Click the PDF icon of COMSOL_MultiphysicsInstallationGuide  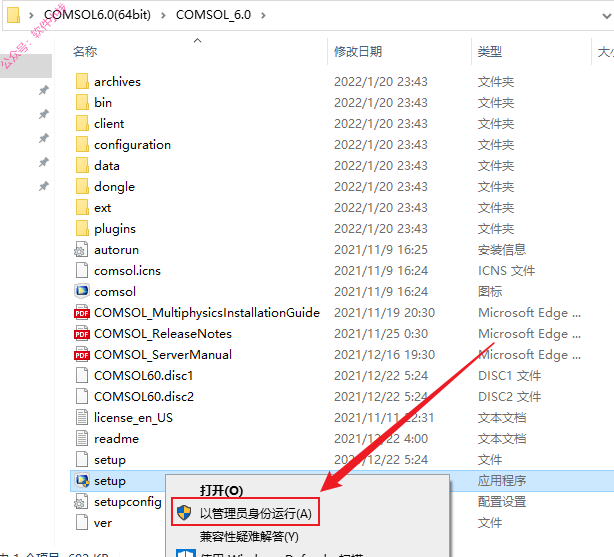81,313
